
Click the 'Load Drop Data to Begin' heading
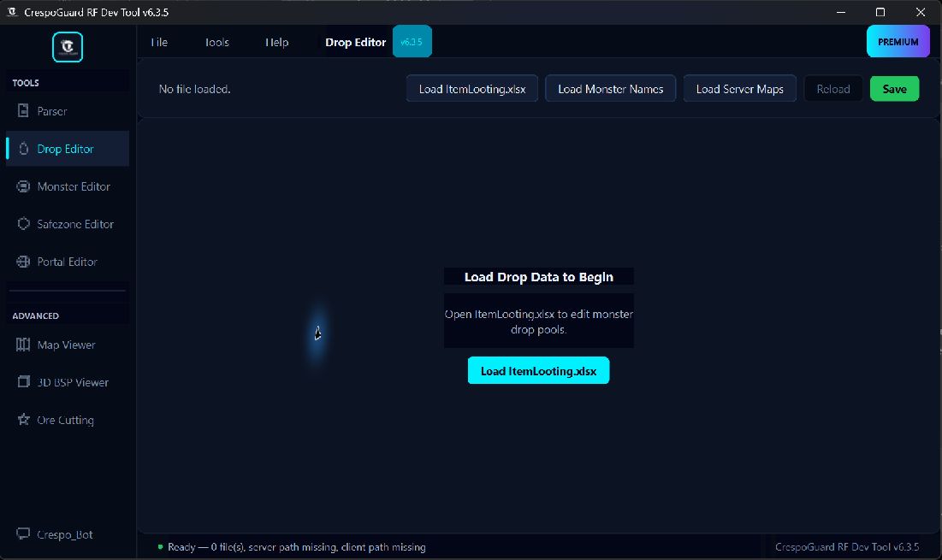point(539,277)
